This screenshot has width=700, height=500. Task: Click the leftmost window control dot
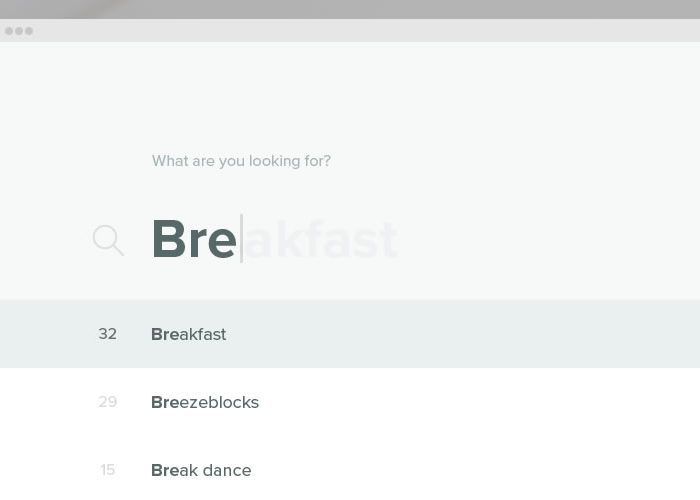pyautogui.click(x=9, y=31)
